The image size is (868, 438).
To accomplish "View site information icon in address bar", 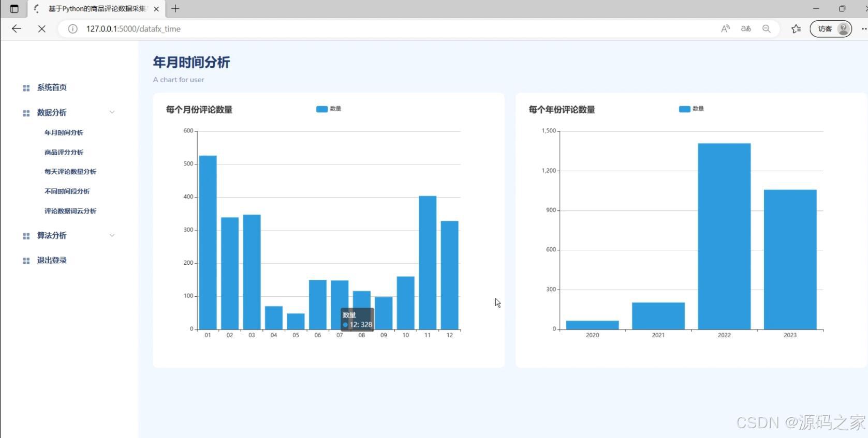I will (73, 29).
